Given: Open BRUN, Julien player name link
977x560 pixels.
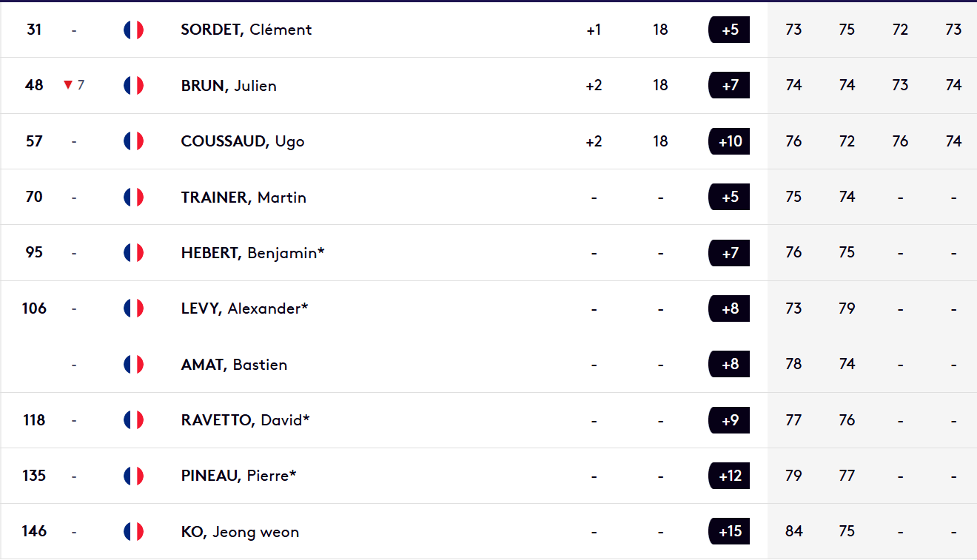Looking at the screenshot, I should pos(229,86).
